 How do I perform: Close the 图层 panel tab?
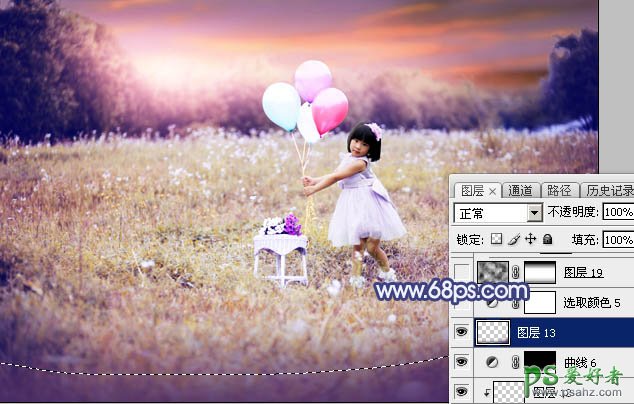(492, 190)
